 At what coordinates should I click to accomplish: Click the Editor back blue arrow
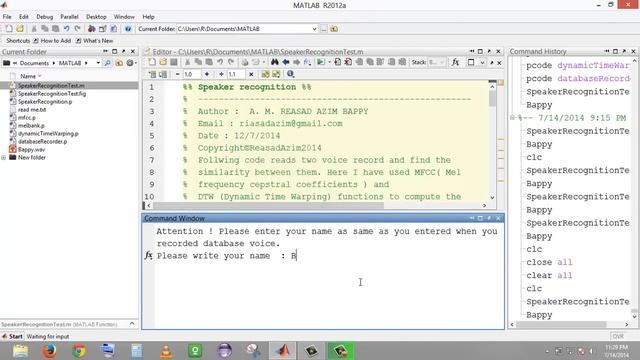(x=286, y=62)
